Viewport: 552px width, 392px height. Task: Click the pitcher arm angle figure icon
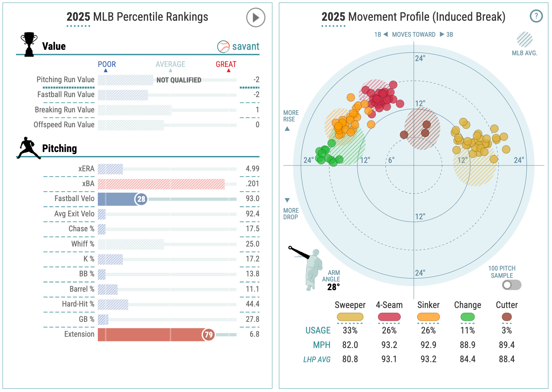[x=311, y=268]
